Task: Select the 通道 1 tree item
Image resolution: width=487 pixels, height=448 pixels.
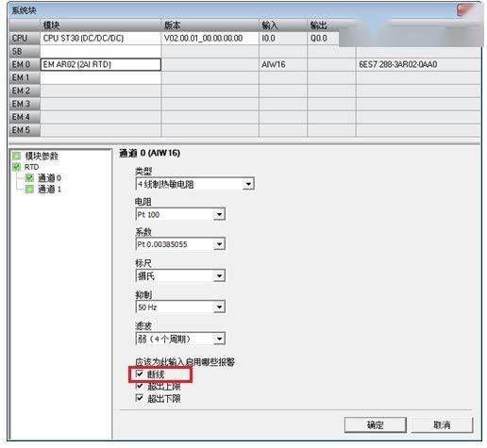Action: pyautogui.click(x=50, y=189)
